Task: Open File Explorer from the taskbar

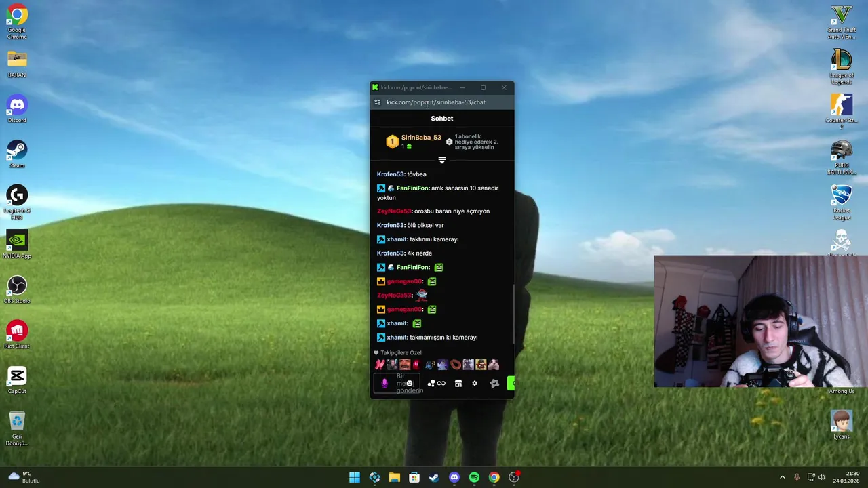Action: 395,478
